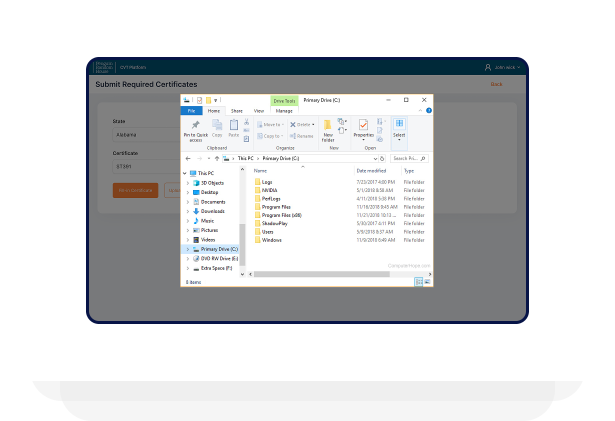Click the Up one level arrow
Viewport: 615px width, 421px height.
tap(217, 159)
